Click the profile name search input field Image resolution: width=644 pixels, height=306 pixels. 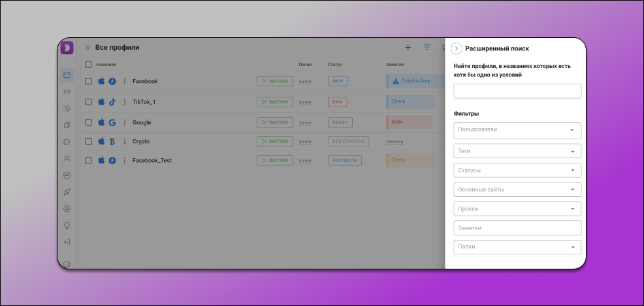[x=517, y=91]
